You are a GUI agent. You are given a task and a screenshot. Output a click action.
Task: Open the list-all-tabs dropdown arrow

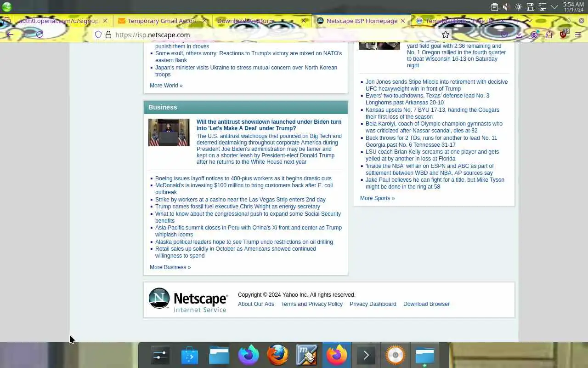[529, 21]
